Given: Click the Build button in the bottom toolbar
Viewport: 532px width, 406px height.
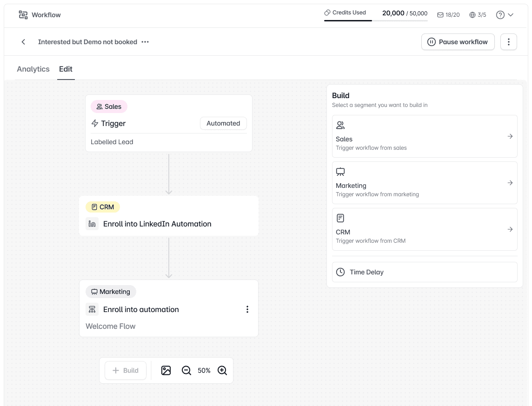Looking at the screenshot, I should pyautogui.click(x=126, y=370).
